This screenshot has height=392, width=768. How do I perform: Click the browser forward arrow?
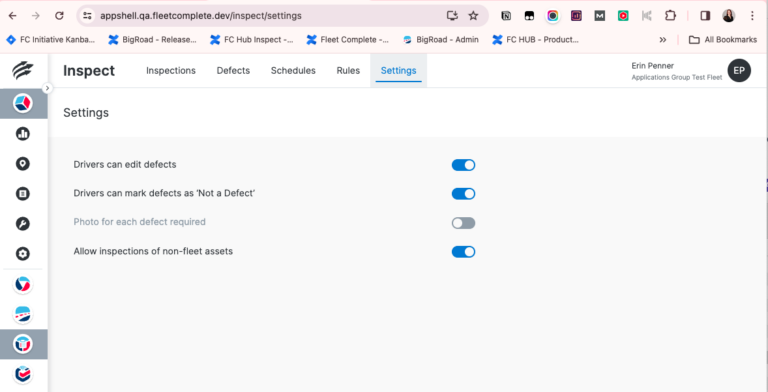(x=36, y=16)
